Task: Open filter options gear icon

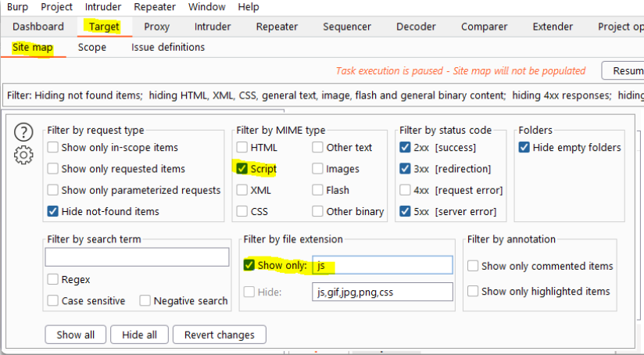Action: (x=23, y=155)
